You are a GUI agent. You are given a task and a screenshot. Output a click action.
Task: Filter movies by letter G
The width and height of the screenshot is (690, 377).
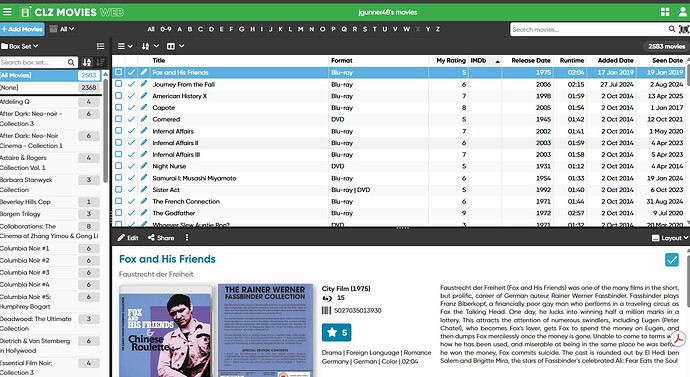coord(241,29)
